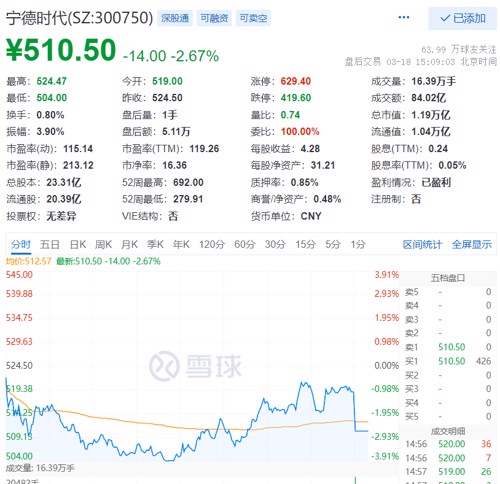Click the 股息率(TTM) value 0.05%
This screenshot has height=484, width=500.
pos(452,165)
